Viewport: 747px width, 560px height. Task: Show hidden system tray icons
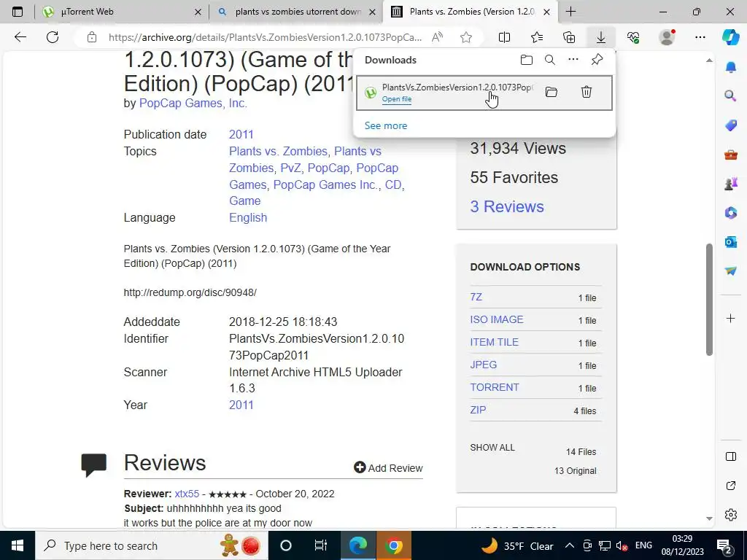coord(569,545)
